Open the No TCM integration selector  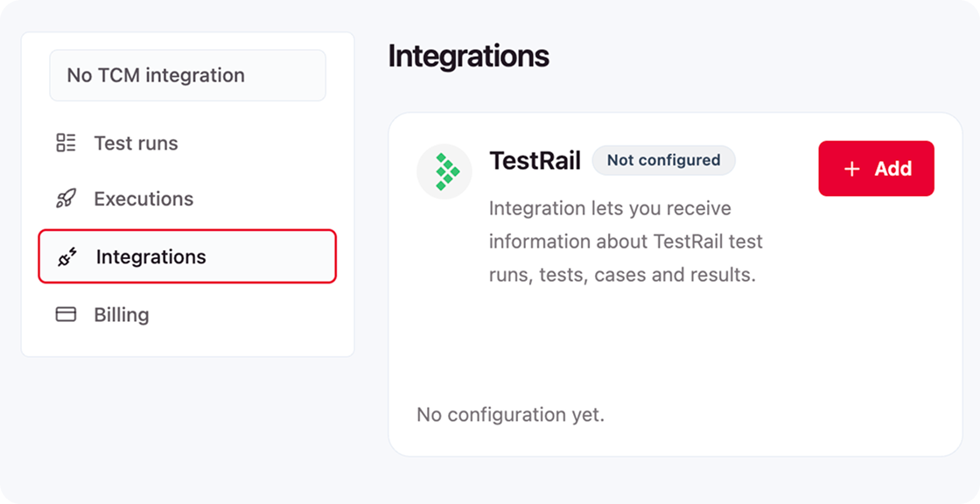point(187,75)
